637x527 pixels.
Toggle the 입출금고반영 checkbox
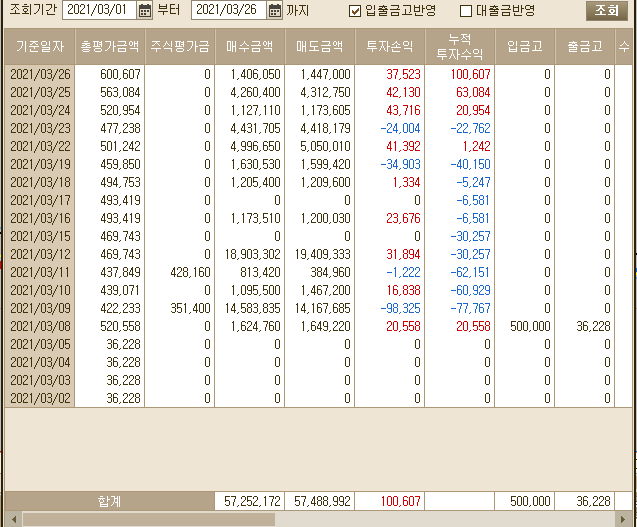355,11
